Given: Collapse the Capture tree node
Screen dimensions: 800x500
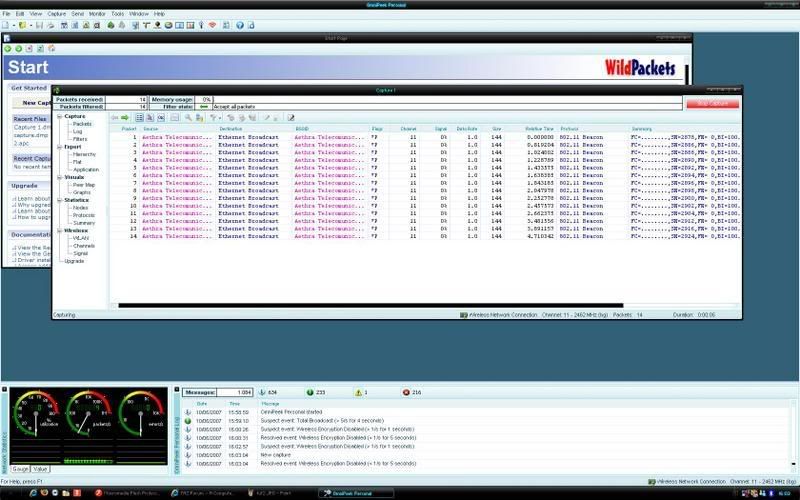Looking at the screenshot, I should (58, 116).
